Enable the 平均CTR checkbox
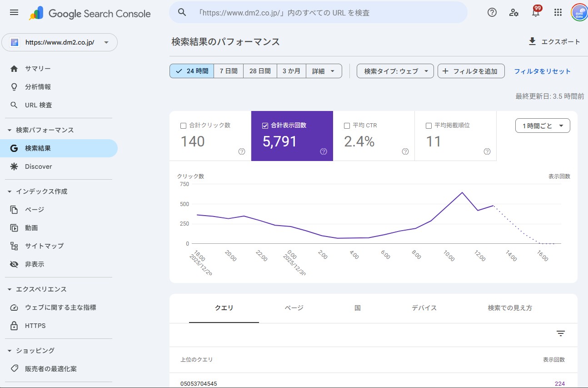Screen dimensions: 588x388 [347, 125]
